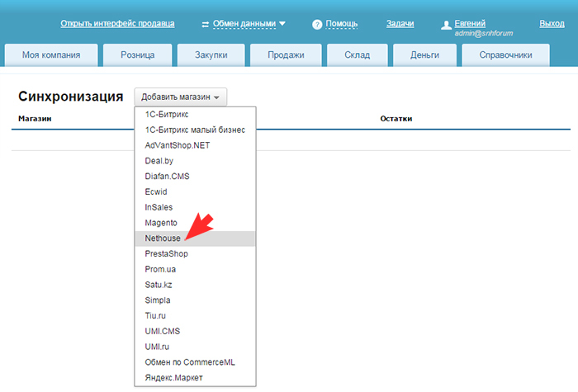578x392 pixels.
Task: Go to the Задачи link
Action: tap(400, 24)
